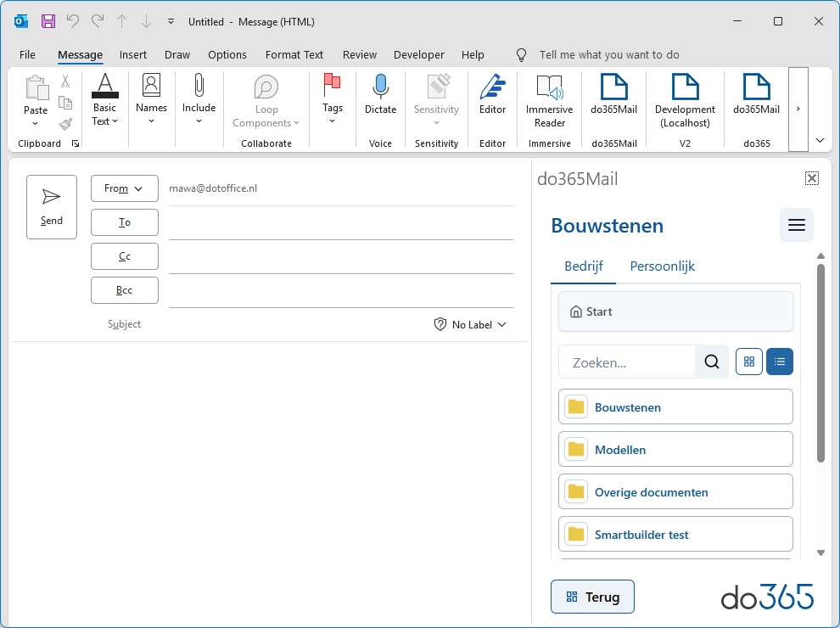840x628 pixels.
Task: Open the Developer ribbon tab
Action: pos(419,54)
